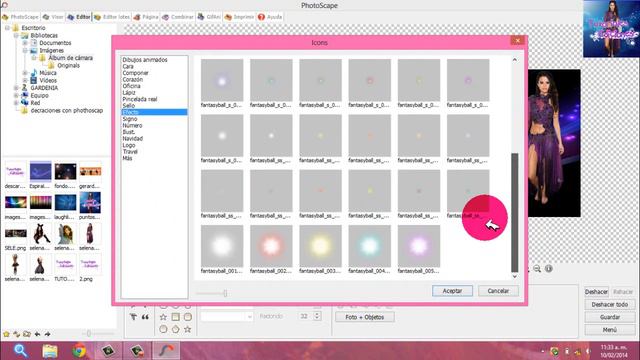Expand the Música tree node
Viewport: 640px width, 360px height.
[25, 73]
